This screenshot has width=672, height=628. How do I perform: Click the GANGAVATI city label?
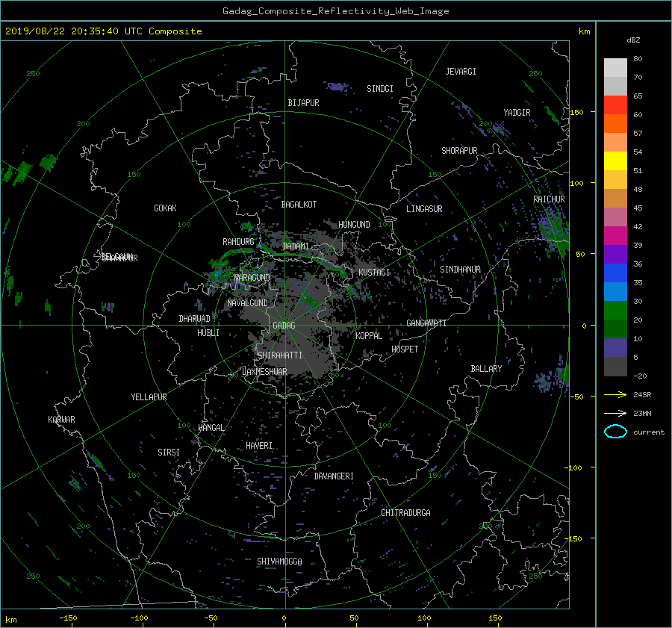[x=426, y=323]
